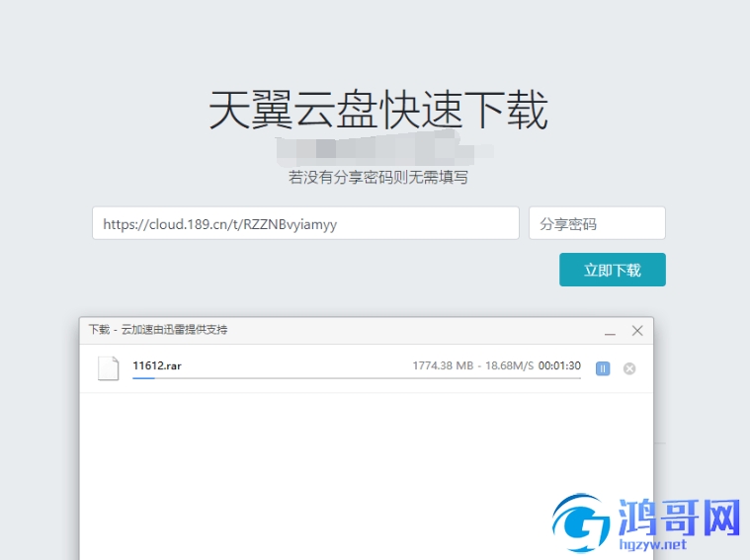Click download window title 下载 - 云加速由迅雷提供支持
The image size is (750, 560).
pyautogui.click(x=158, y=330)
